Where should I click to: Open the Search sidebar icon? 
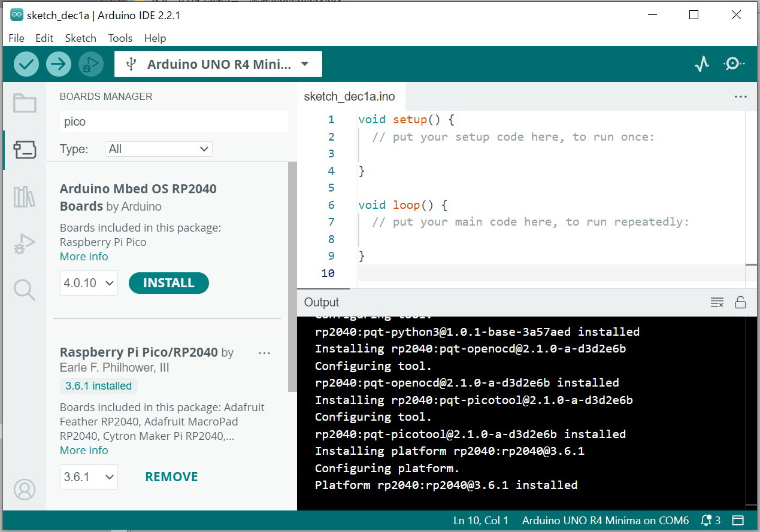(25, 290)
